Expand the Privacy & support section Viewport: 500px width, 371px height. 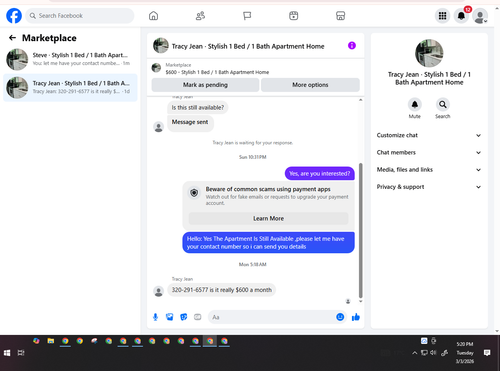click(429, 187)
